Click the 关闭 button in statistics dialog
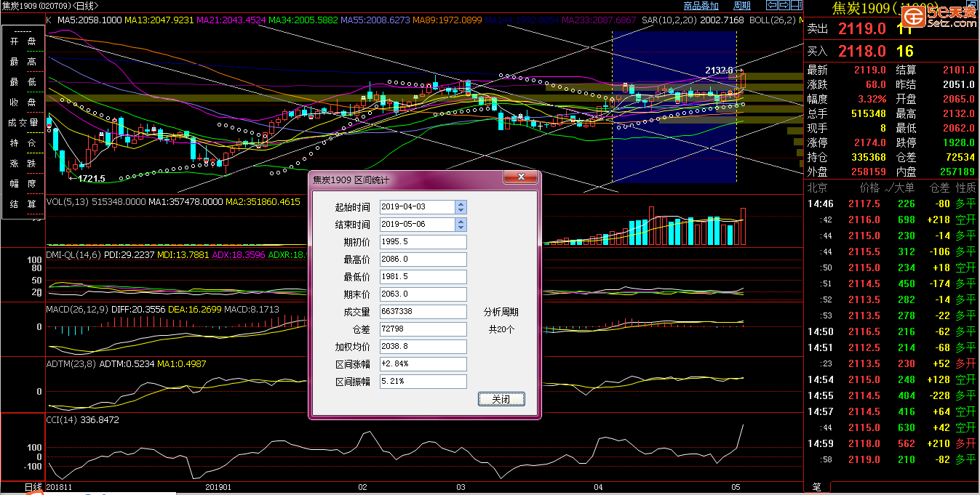The image size is (980, 495). coord(501,399)
